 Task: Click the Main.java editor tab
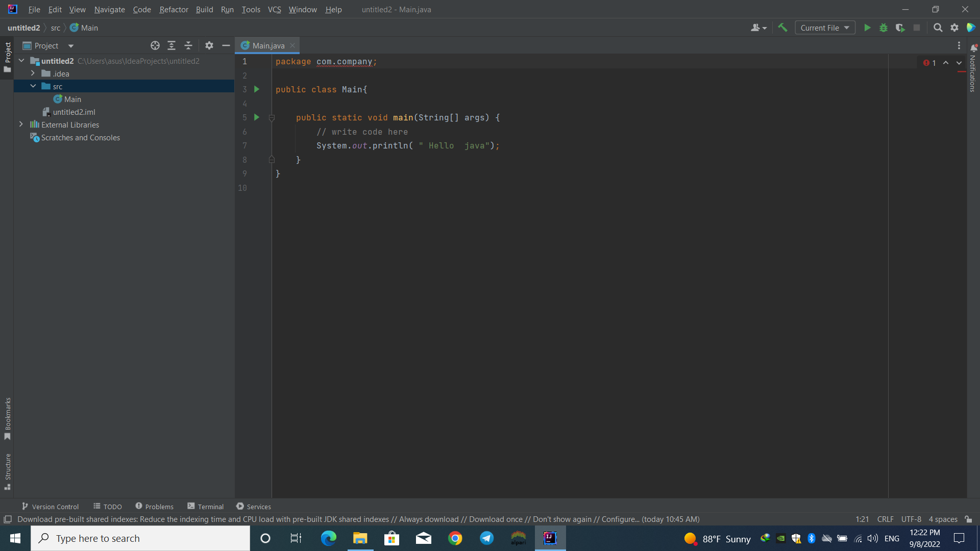(268, 46)
